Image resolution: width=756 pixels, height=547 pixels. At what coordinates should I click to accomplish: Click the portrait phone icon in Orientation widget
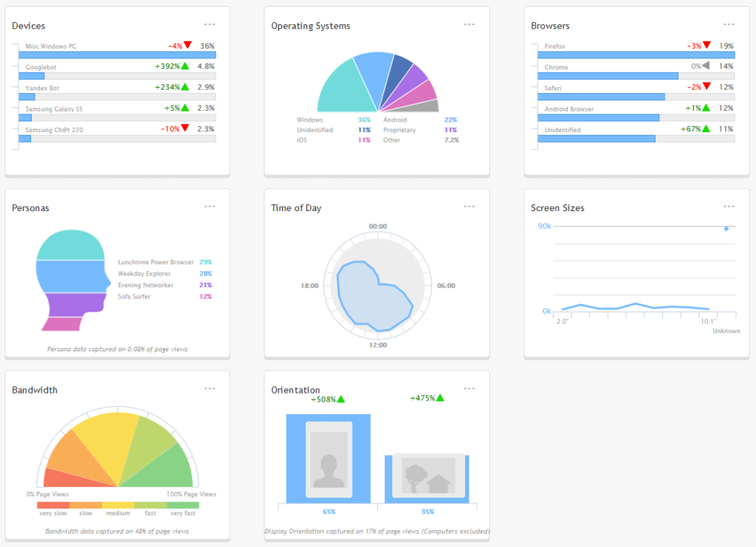point(327,459)
